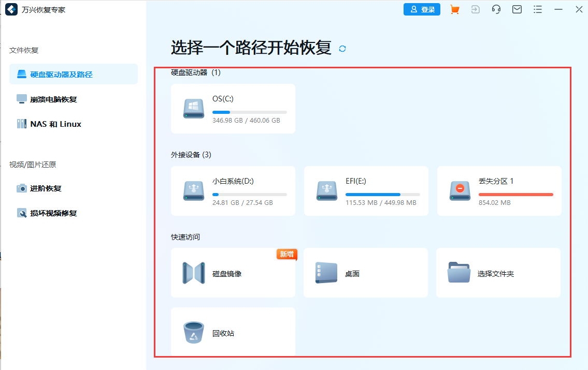Click the Wondershare logo at top left
The width and height of the screenshot is (588, 370).
[11, 9]
